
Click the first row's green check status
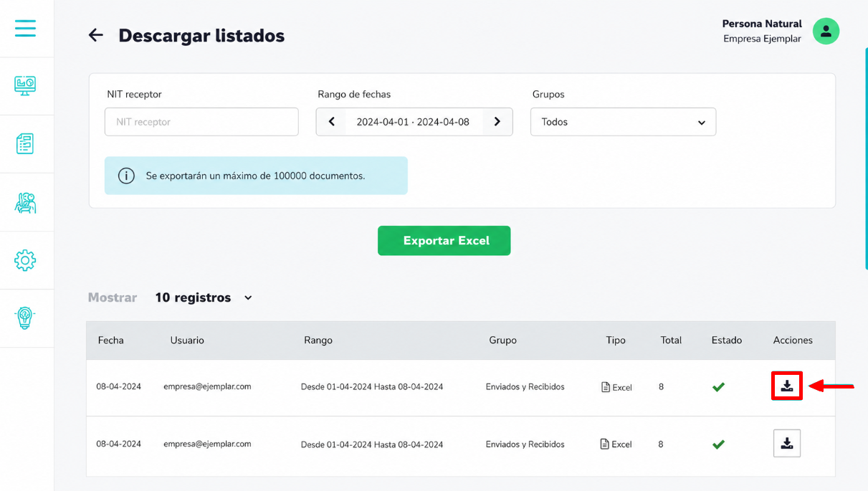pos(718,387)
